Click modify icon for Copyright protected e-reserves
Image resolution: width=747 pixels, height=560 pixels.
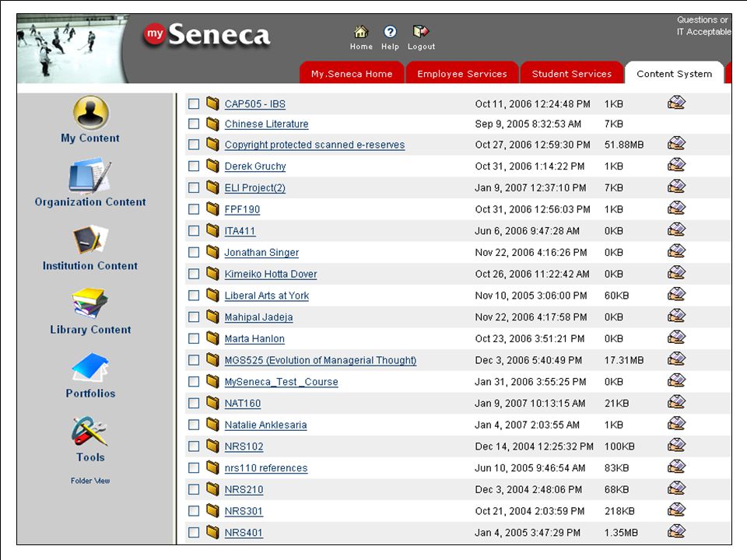click(676, 143)
